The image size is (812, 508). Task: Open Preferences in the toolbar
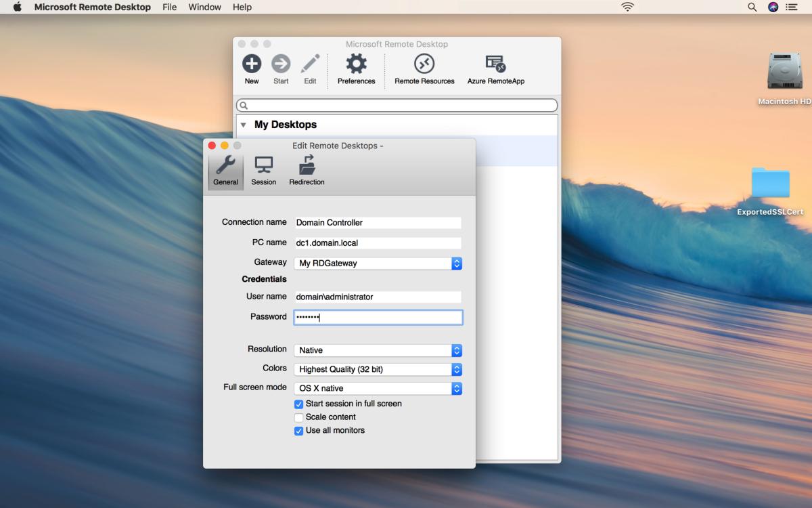coord(356,66)
